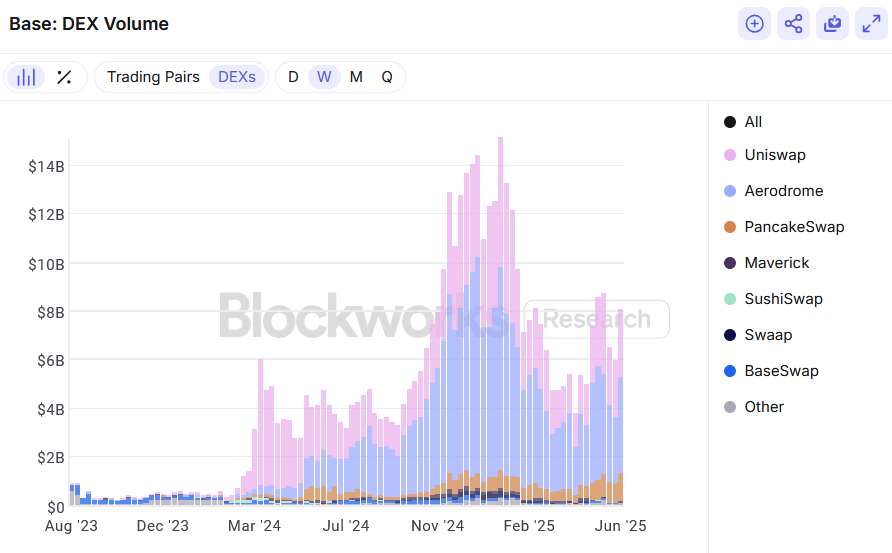Hide the Maverick series in legend
Screen dimensions: 892x553
pos(776,263)
